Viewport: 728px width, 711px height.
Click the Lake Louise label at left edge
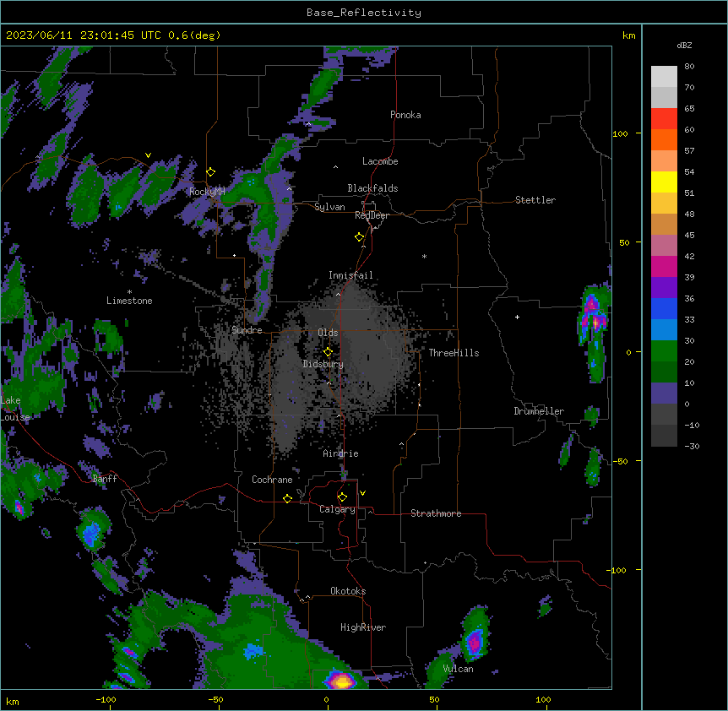[x=14, y=409]
